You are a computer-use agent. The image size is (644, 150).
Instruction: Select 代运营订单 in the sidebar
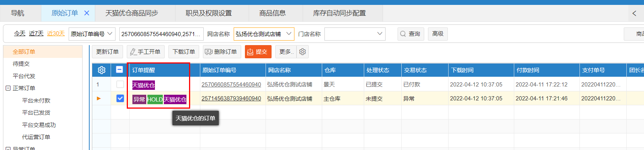[x=36, y=137]
